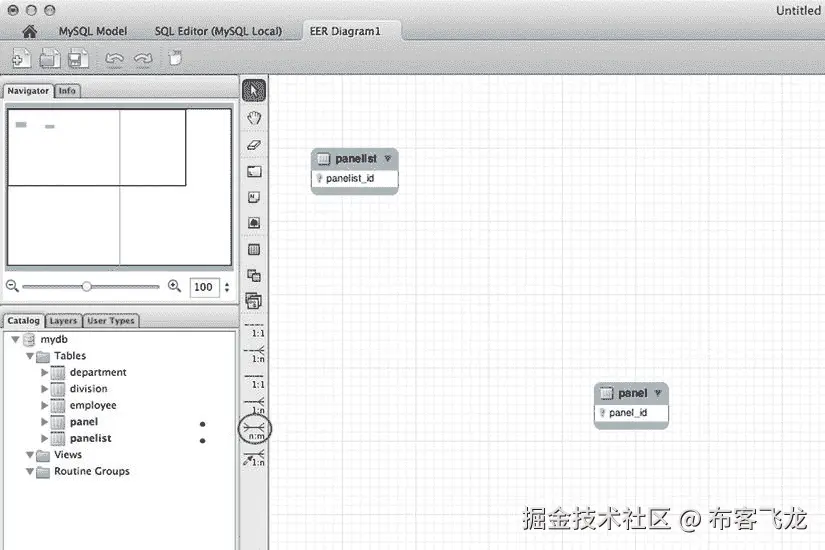The width and height of the screenshot is (825, 550).
Task: Select panelist in the catalog tree
Action: click(x=90, y=438)
